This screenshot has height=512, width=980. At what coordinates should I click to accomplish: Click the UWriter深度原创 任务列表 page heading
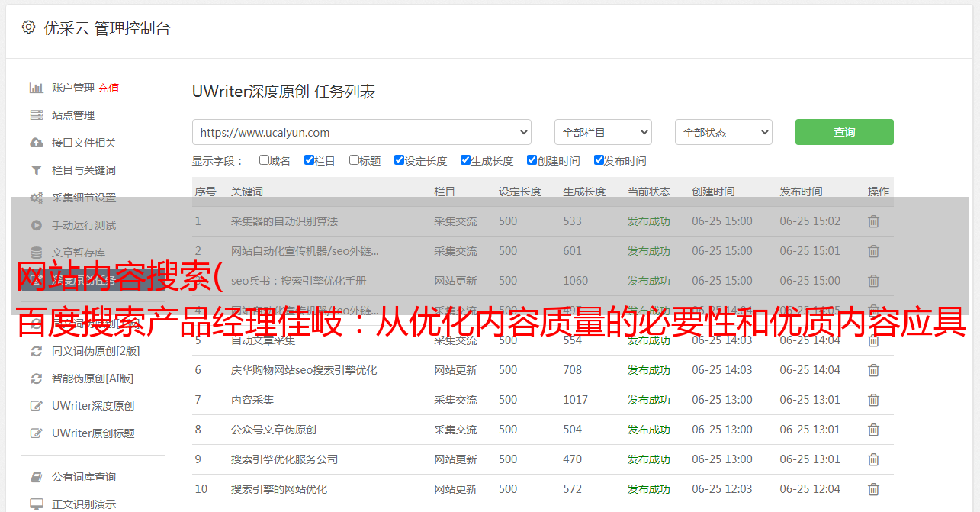click(284, 92)
